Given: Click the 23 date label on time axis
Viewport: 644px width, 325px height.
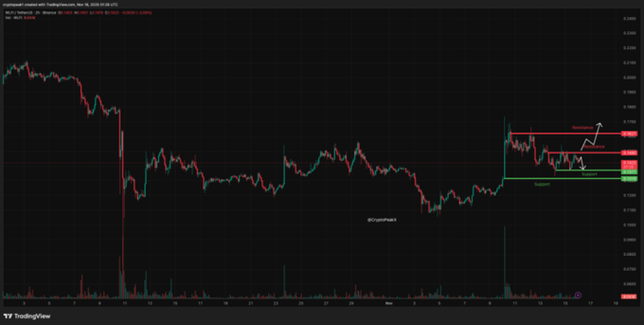Looking at the screenshot, I should 275,304.
